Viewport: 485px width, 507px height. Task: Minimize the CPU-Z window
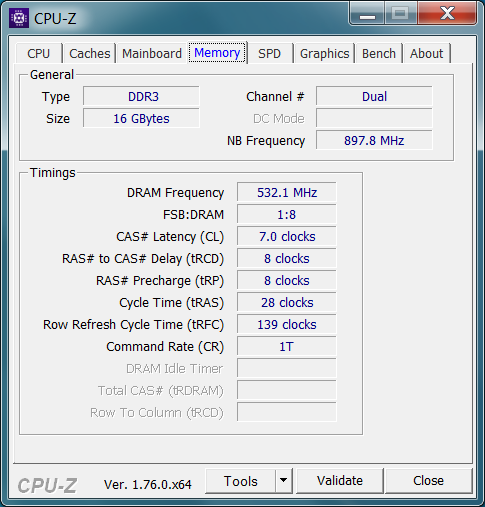click(x=368, y=14)
